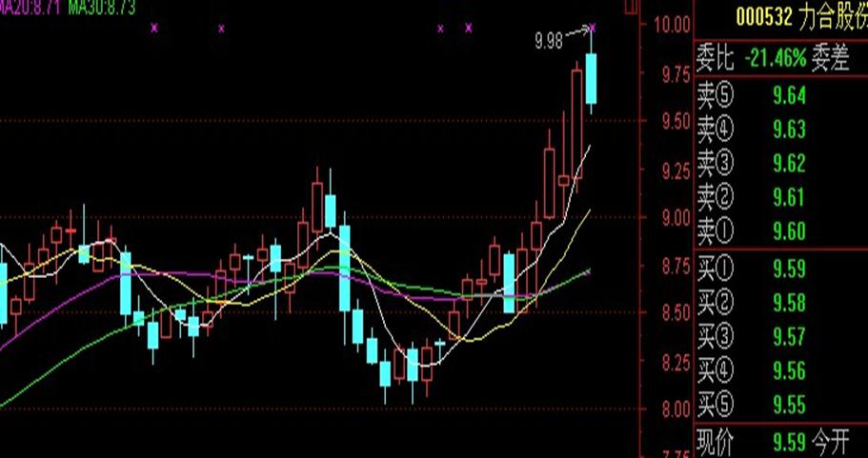Select the latest cyan candlestick below the 9.98 high
The height and width of the screenshot is (458, 868).
(592, 78)
